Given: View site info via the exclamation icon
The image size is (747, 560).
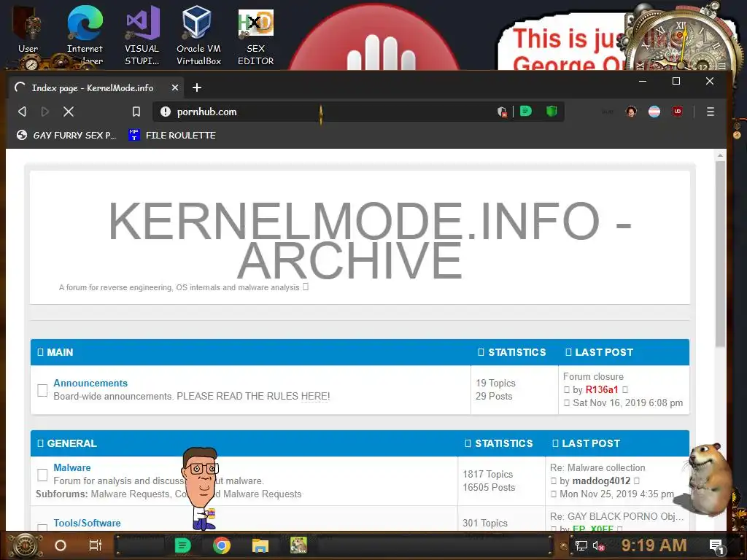Looking at the screenshot, I should point(166,112).
